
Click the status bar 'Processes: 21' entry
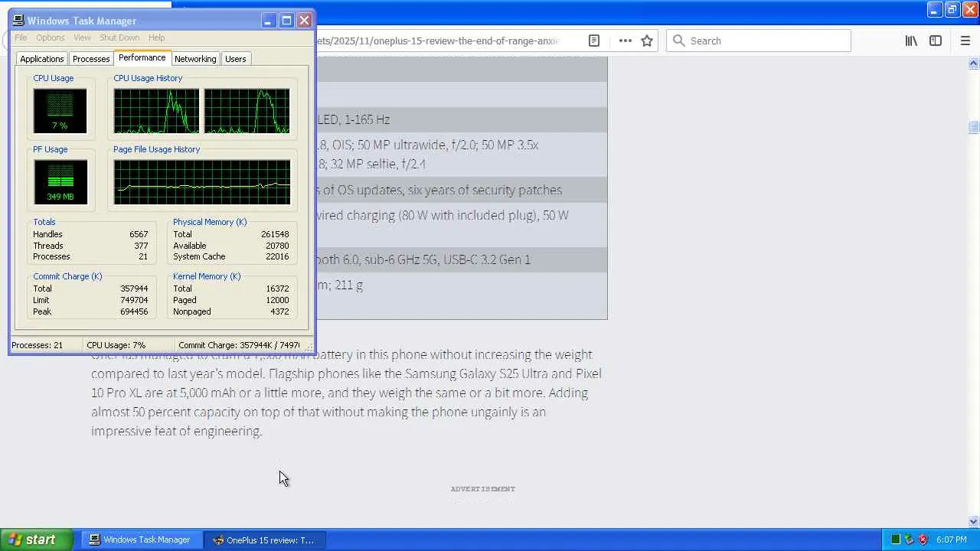coord(45,345)
